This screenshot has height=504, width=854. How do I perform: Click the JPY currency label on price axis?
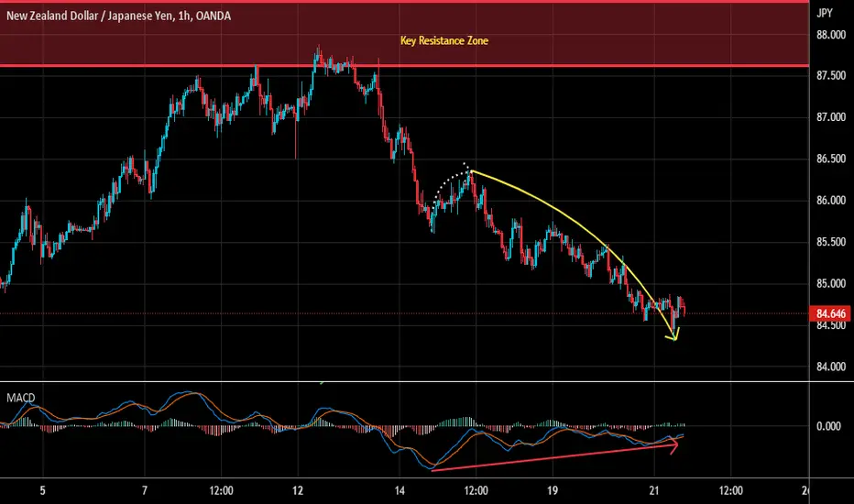pos(825,13)
